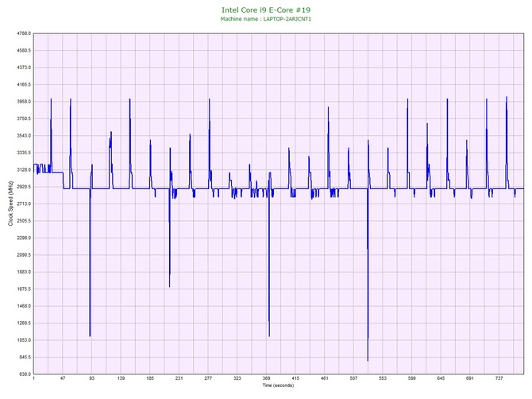Screen dimensions: 532x399
Task: Click the x-axis label 47
Action: (x=63, y=378)
